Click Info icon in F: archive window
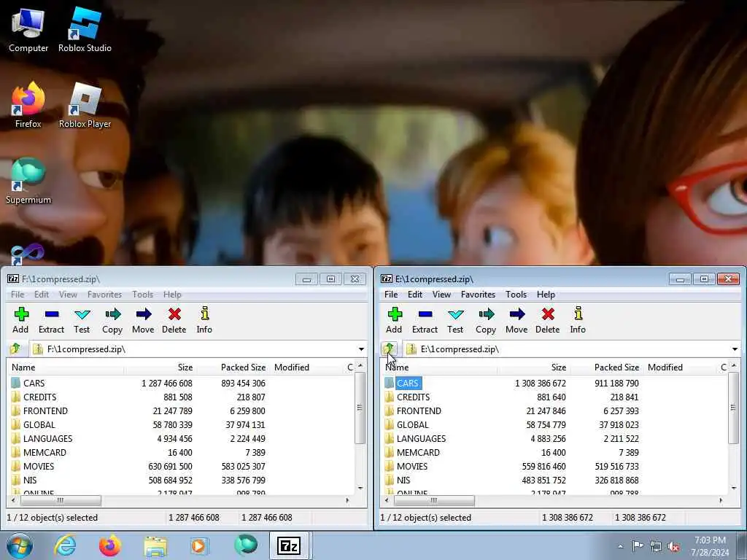Viewport: 747px width, 560px height. tap(204, 320)
